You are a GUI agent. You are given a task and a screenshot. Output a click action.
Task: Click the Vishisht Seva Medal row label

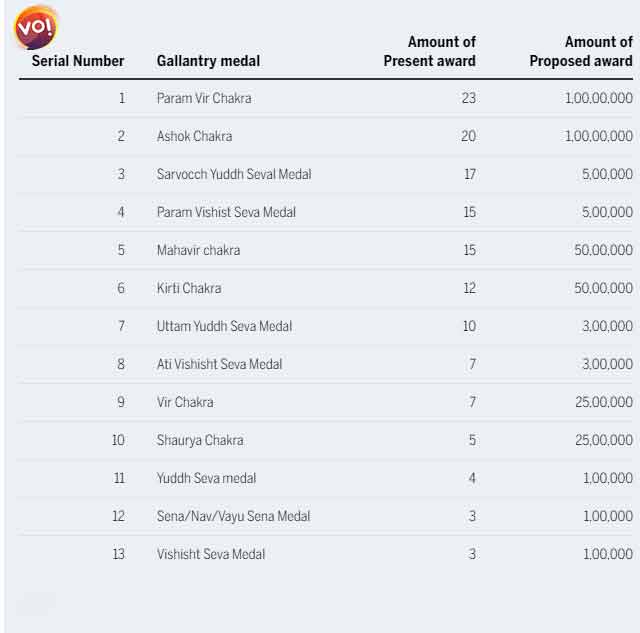211,554
